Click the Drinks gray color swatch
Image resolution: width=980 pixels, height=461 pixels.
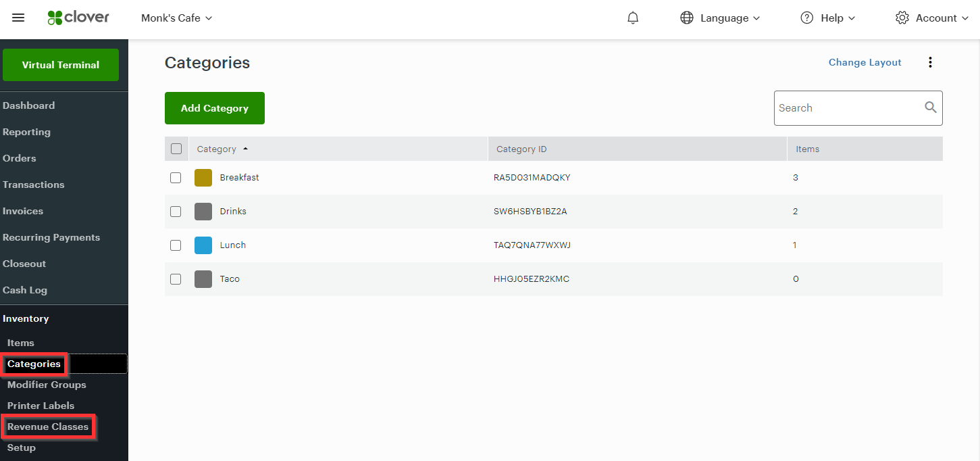(x=203, y=212)
